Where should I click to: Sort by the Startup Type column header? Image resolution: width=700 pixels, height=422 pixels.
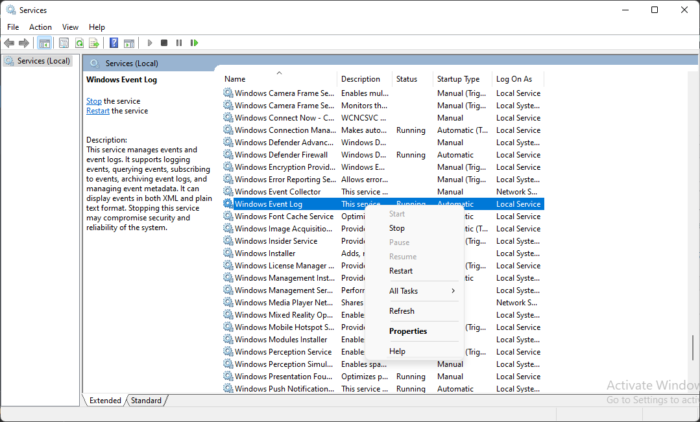[x=458, y=79]
